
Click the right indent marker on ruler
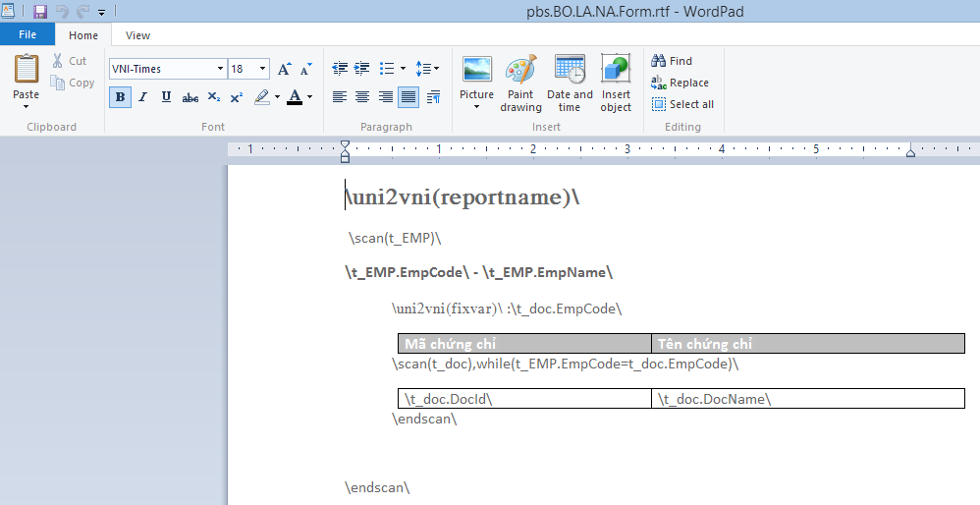coord(910,152)
